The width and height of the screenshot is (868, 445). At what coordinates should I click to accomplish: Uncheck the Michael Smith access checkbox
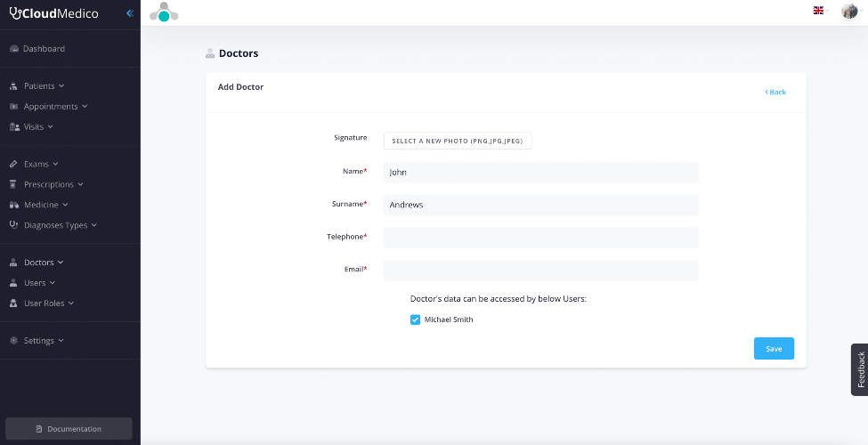point(415,320)
